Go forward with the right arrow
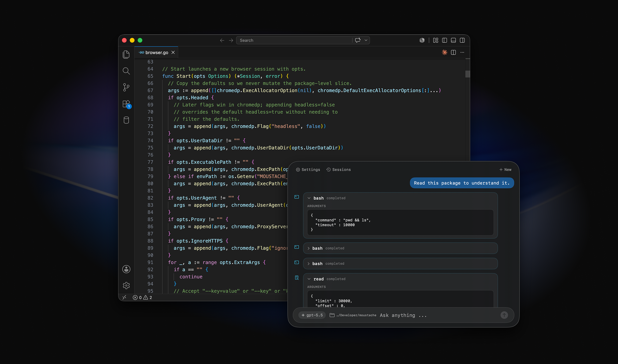 coord(231,40)
